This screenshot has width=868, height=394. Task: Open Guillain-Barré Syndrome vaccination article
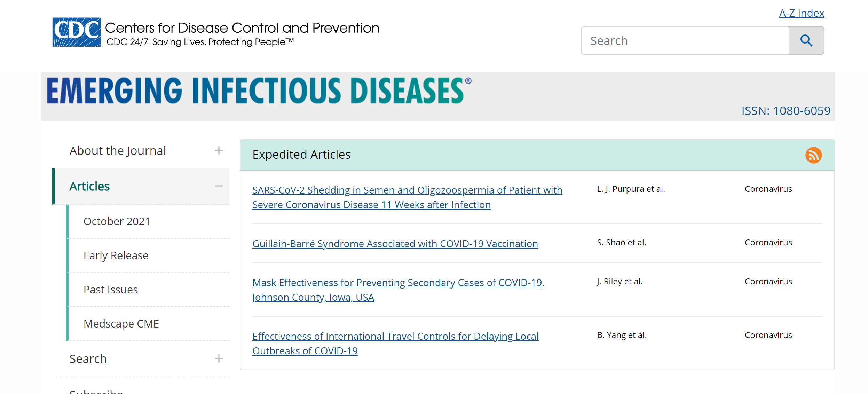(395, 244)
